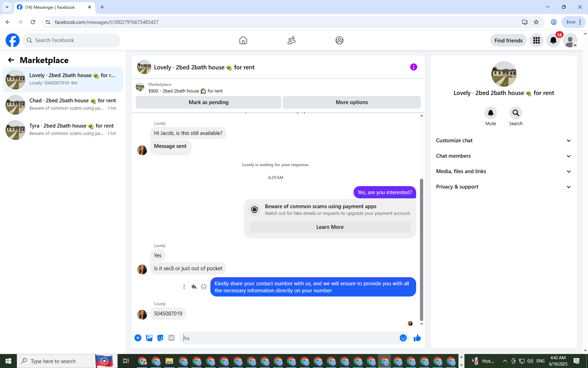Image resolution: width=588 pixels, height=368 pixels.
Task: Open volume control in system tray
Action: (x=530, y=361)
